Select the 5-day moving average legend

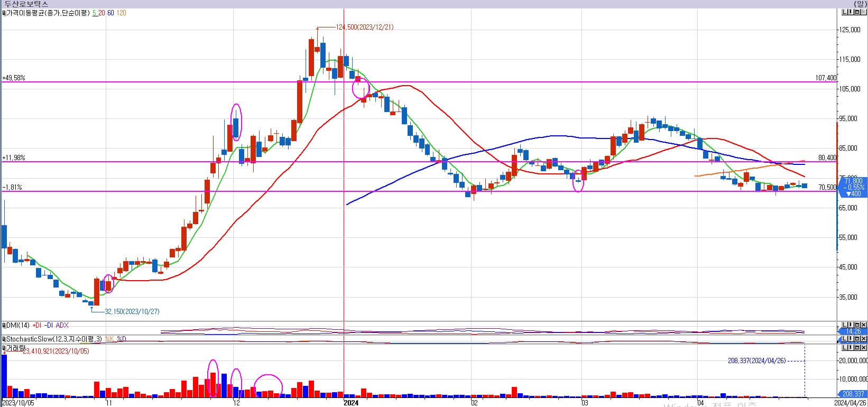(95, 13)
